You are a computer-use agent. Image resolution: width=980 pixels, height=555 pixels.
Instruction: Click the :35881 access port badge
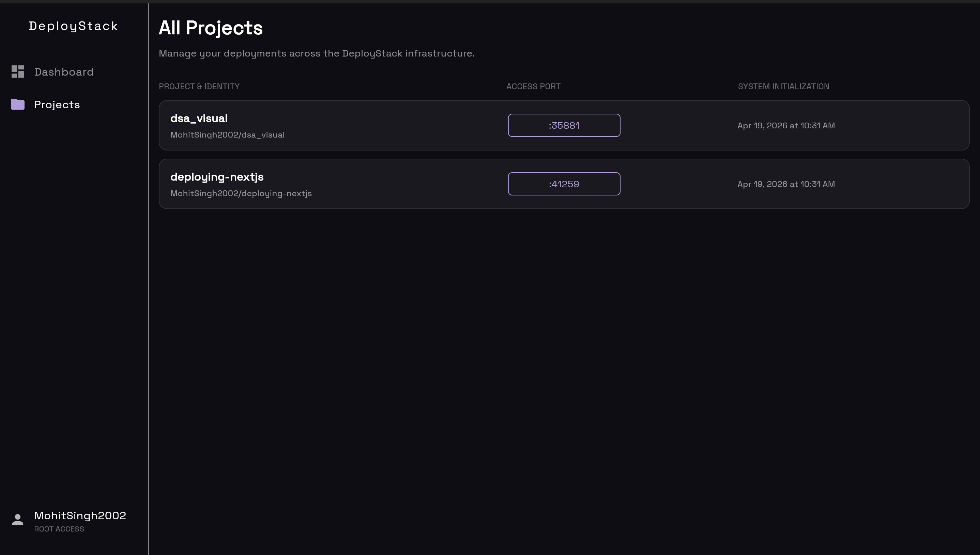pyautogui.click(x=564, y=125)
